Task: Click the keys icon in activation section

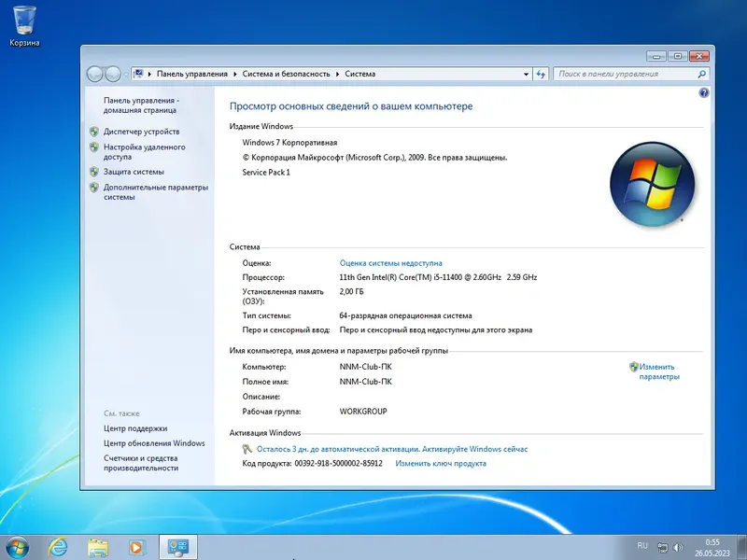Action: tap(247, 449)
